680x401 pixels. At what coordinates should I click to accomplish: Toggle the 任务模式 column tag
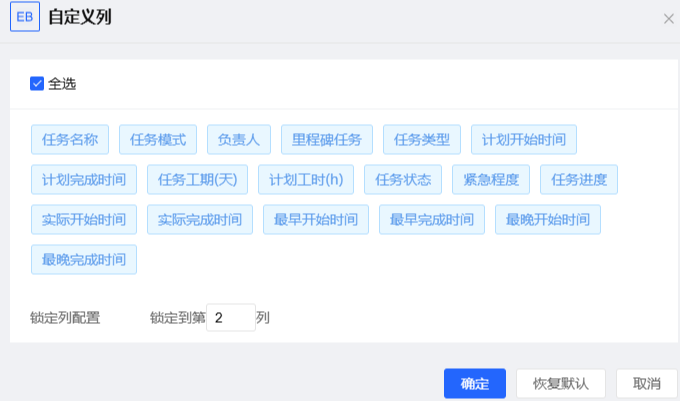click(x=158, y=140)
